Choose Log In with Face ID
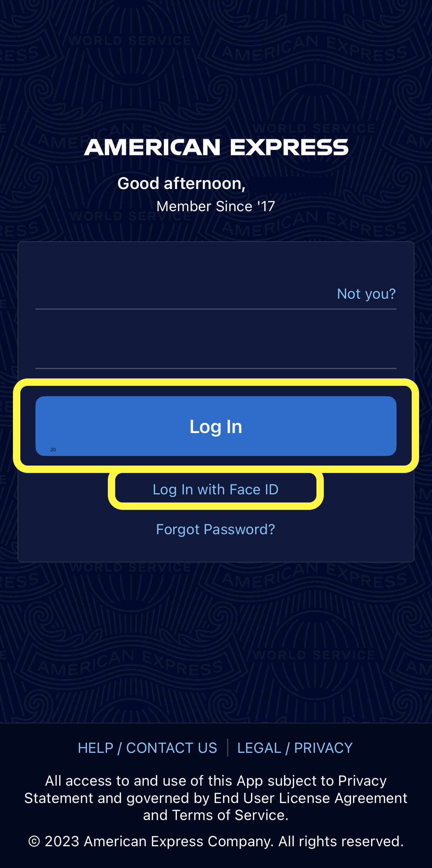 (x=216, y=490)
